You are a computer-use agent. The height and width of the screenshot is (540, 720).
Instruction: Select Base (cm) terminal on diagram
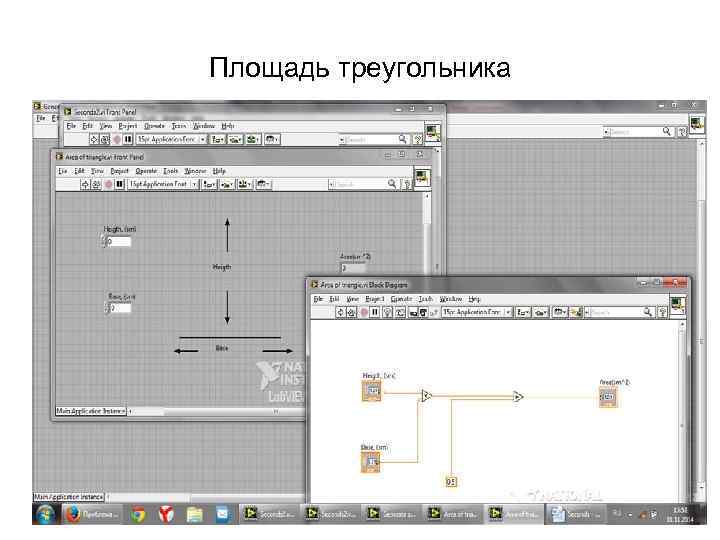[371, 462]
